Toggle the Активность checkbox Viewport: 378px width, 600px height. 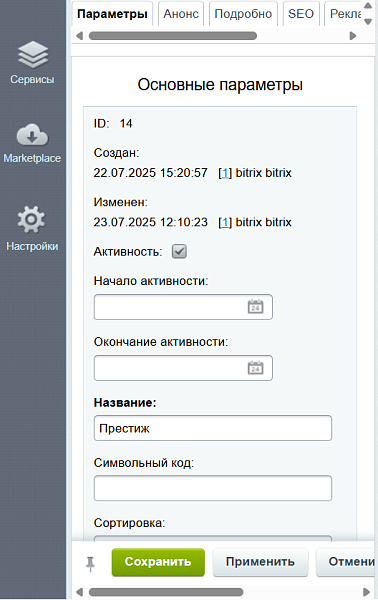point(179,252)
